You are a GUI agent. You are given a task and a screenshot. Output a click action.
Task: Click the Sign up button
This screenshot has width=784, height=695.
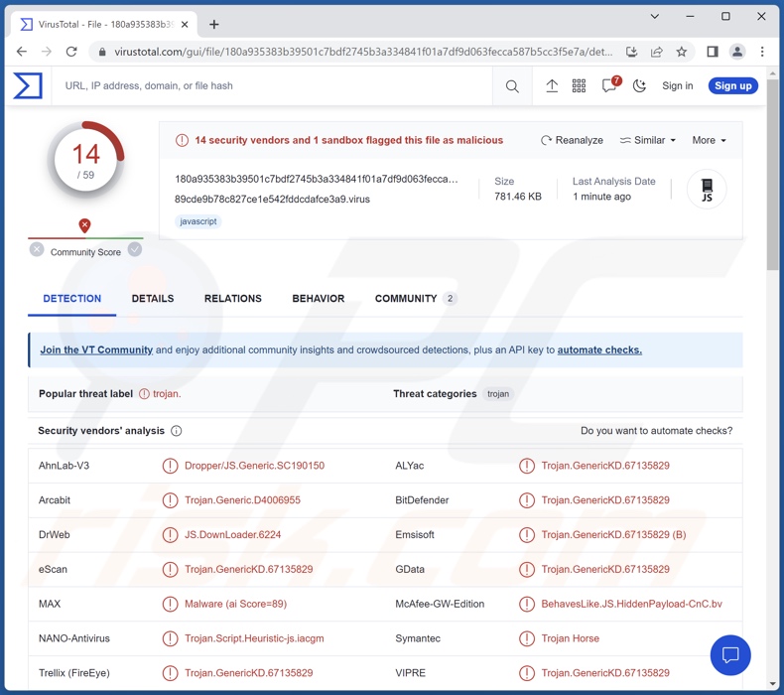coord(732,86)
